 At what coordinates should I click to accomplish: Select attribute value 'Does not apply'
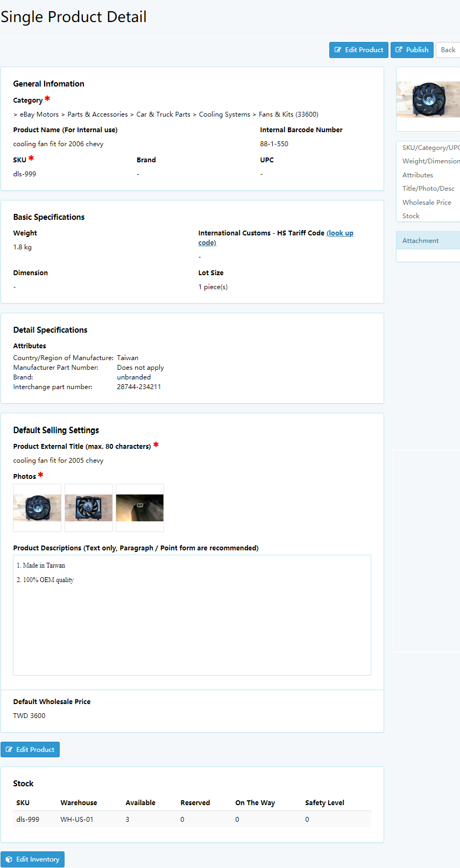click(140, 367)
